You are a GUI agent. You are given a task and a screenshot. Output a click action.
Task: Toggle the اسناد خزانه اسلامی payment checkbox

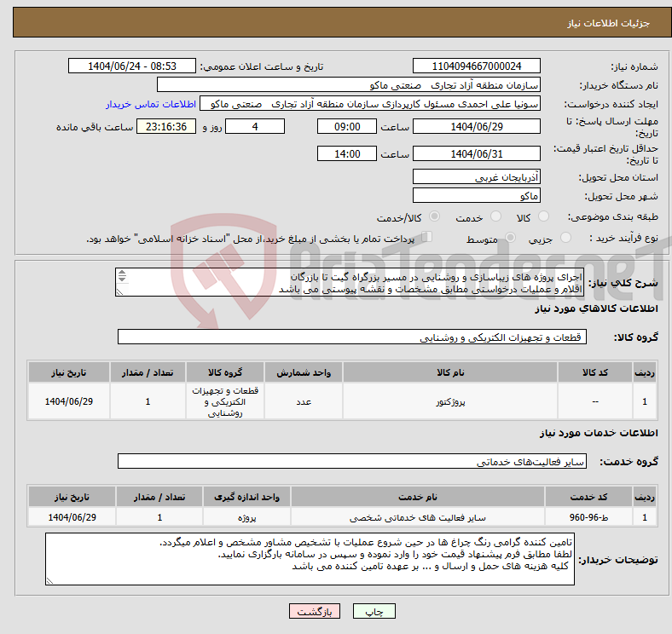(427, 237)
